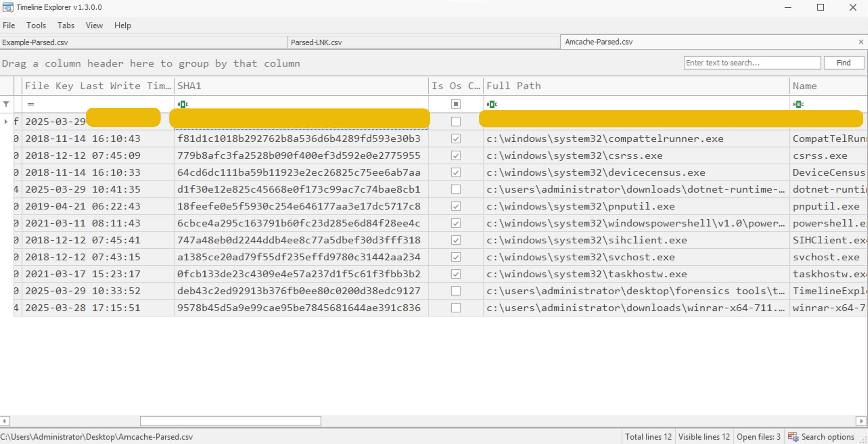Click the equals filter operator under File Key Last Write Time
868x444 pixels.
pos(31,104)
